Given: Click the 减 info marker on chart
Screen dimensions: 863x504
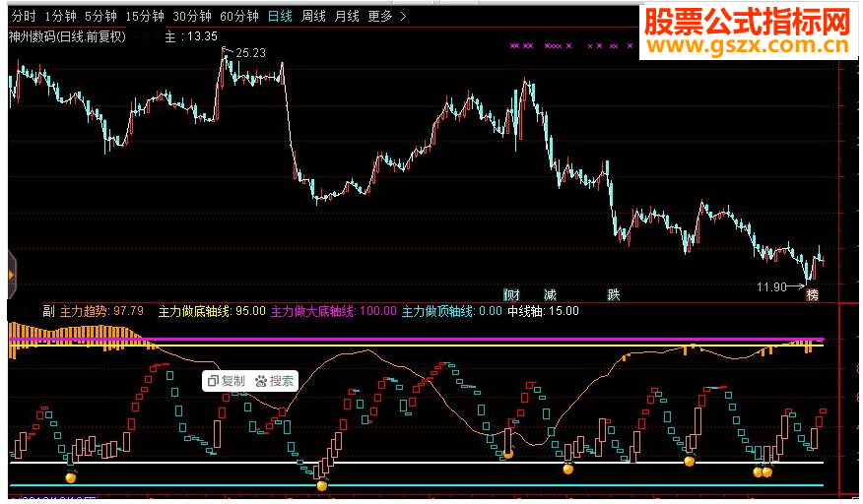Looking at the screenshot, I should click(550, 295).
